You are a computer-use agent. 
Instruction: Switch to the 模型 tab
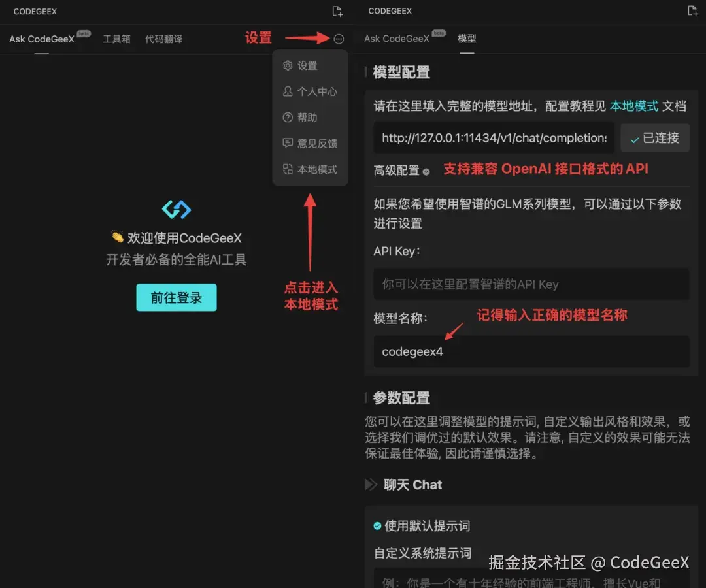coord(467,38)
